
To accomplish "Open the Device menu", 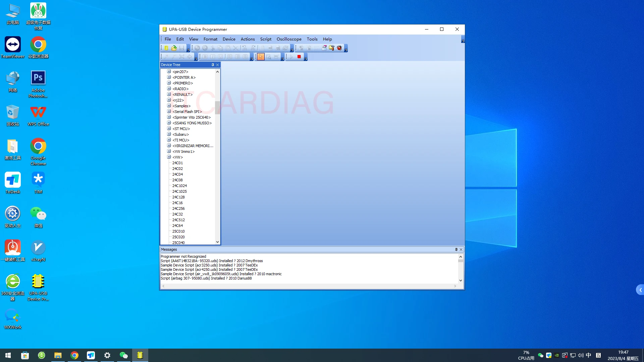I will point(229,39).
